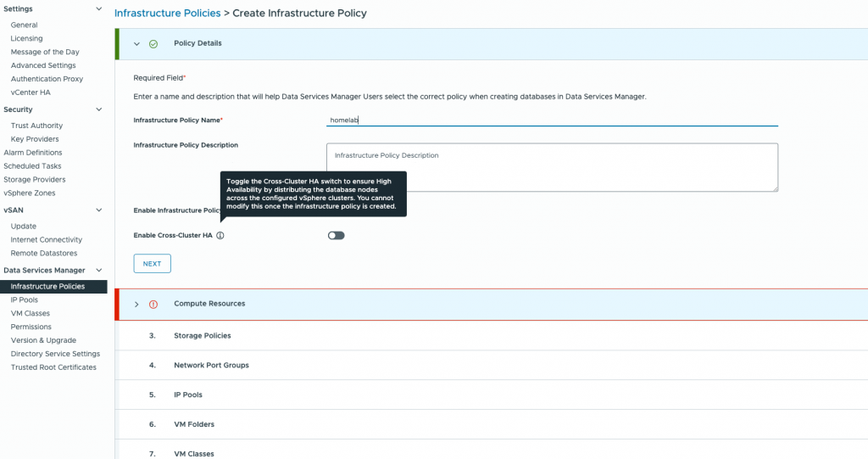Collapse the vSAN sidebar group
868x459 pixels.
pos(99,210)
